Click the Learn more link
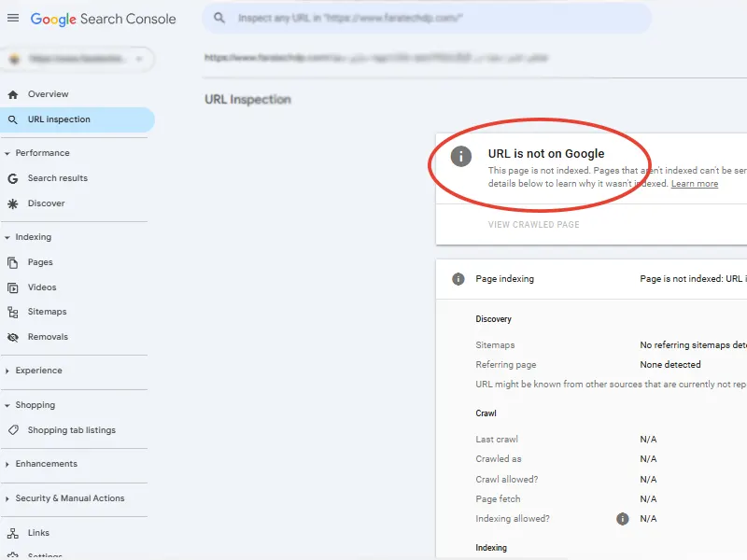747x560 pixels. (695, 184)
